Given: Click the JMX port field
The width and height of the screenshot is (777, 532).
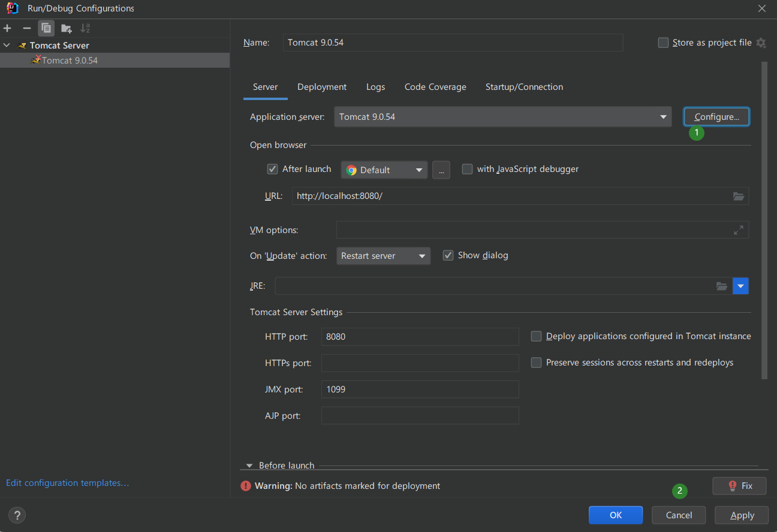Looking at the screenshot, I should (420, 389).
